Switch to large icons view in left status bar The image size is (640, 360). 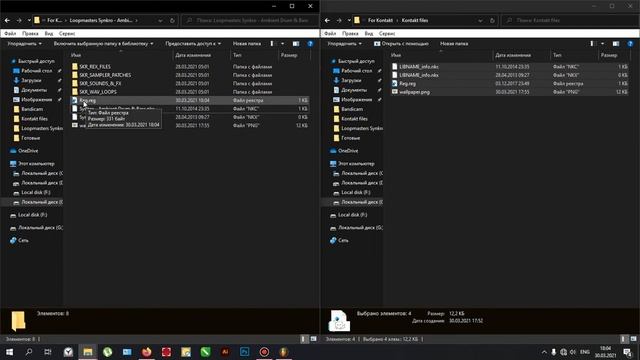[x=313, y=339]
